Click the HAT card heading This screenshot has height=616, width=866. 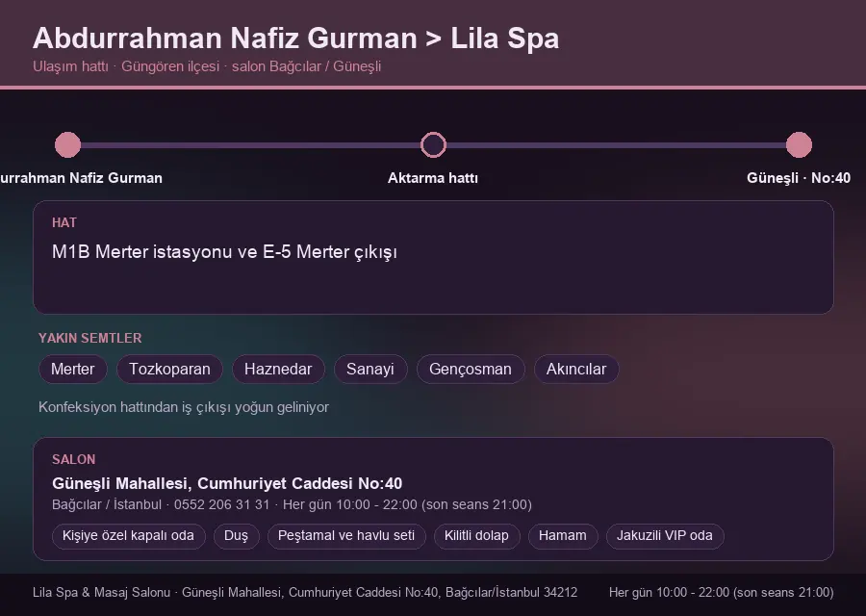coord(64,222)
